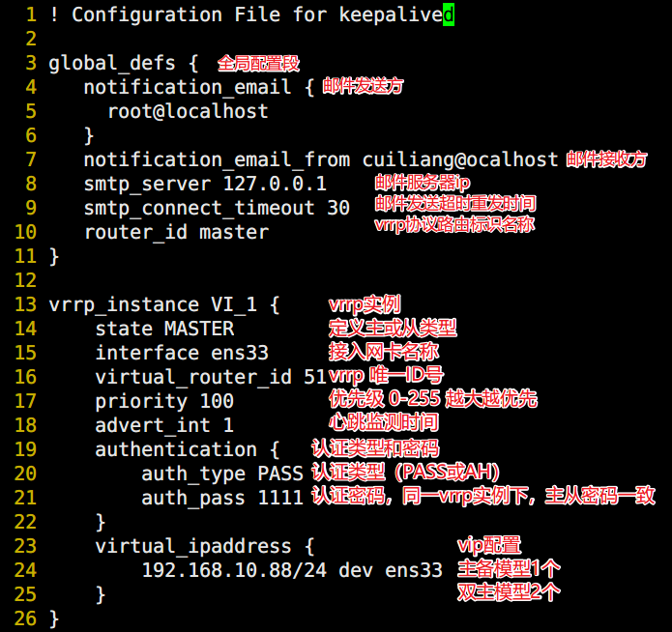This screenshot has height=632, width=672.
Task: Click the advert_int 1 setting
Action: (x=164, y=426)
